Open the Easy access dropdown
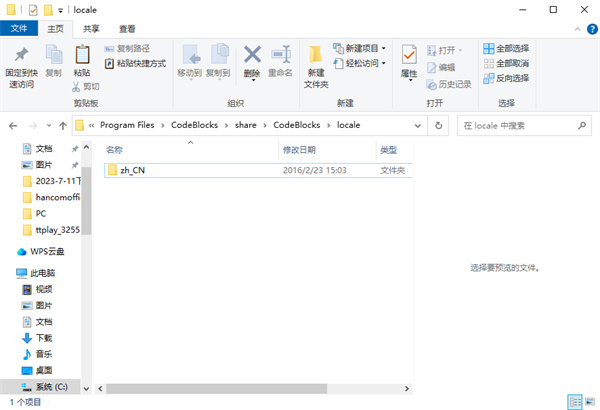Screen dimensions: 600x410 click(359, 63)
